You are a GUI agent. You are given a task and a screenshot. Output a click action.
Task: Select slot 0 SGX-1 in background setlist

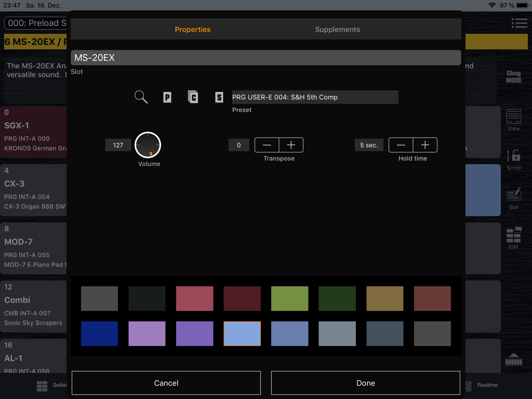click(33, 132)
